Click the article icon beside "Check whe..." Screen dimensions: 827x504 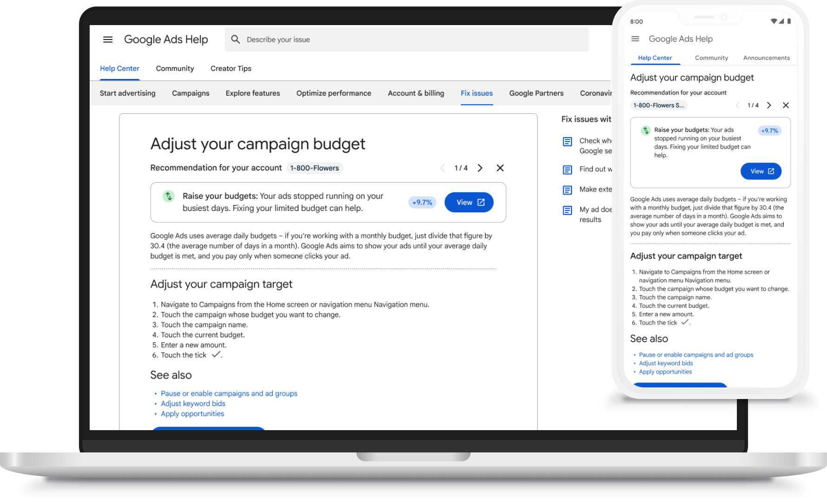coord(567,142)
